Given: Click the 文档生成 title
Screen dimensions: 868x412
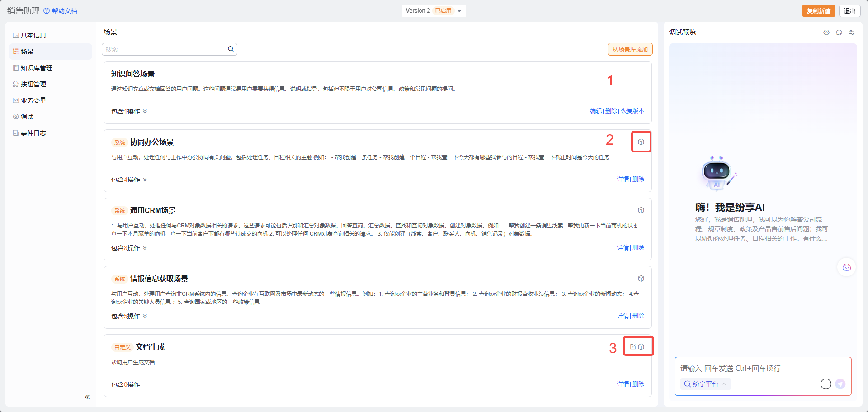Looking at the screenshot, I should tap(150, 347).
